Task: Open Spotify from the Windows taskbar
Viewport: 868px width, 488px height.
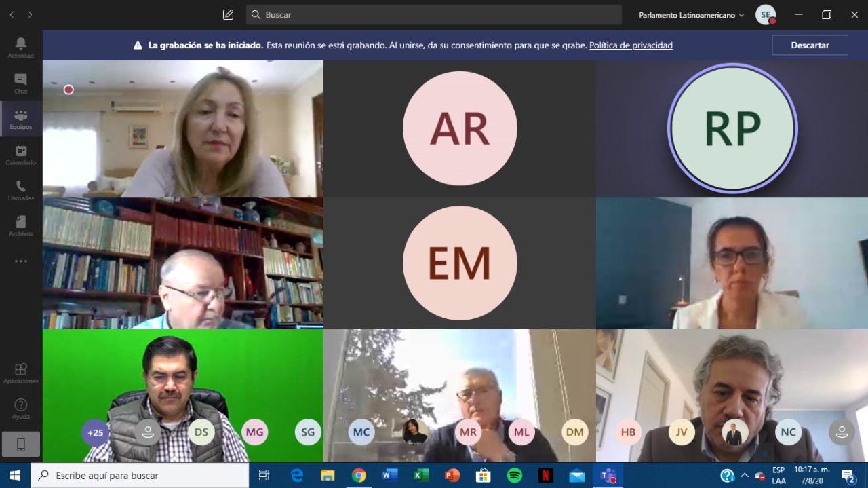Action: [515, 476]
